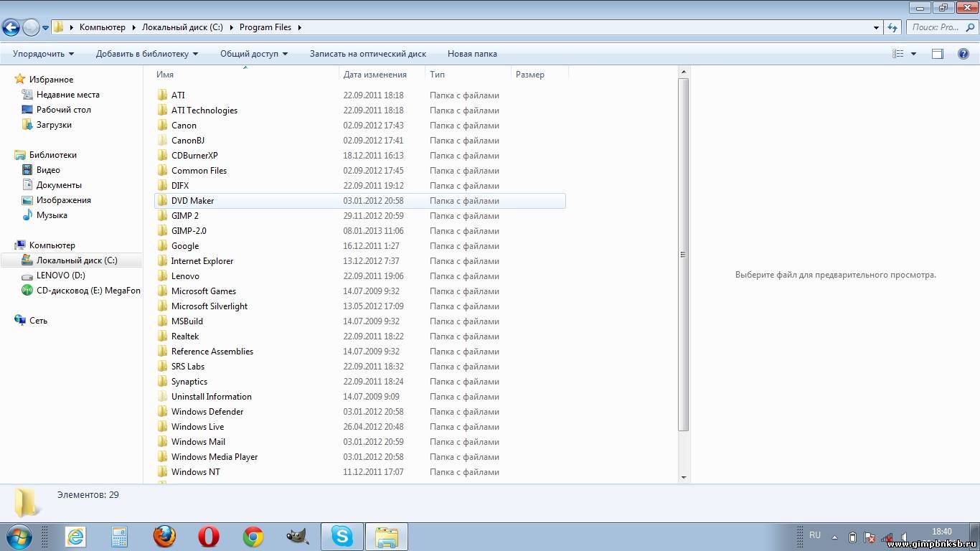Click the Новая папка button
980x551 pixels.
pos(472,54)
